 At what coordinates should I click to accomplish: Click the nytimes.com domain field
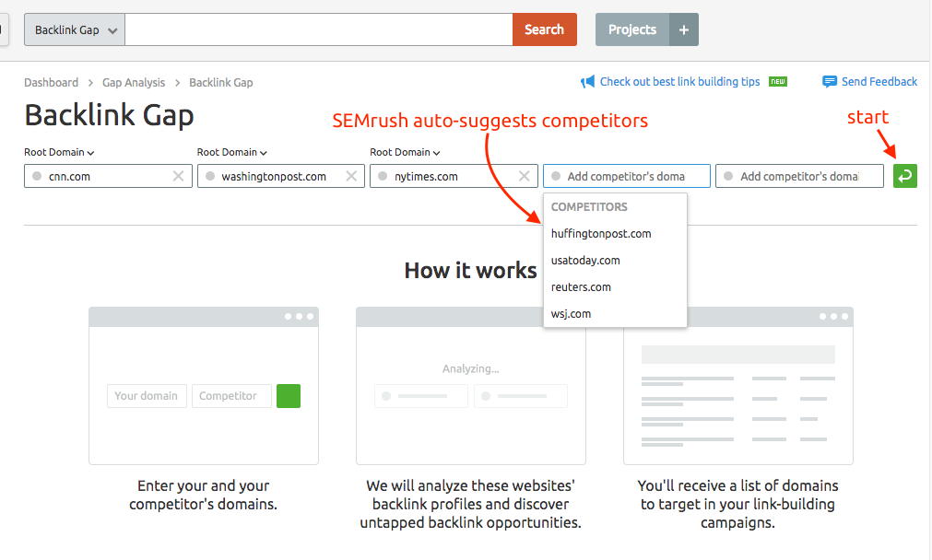(454, 176)
